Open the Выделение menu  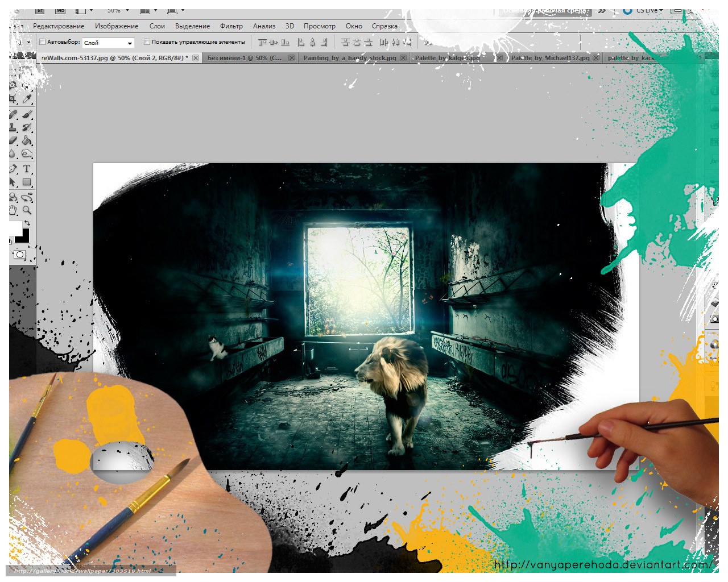[x=192, y=26]
